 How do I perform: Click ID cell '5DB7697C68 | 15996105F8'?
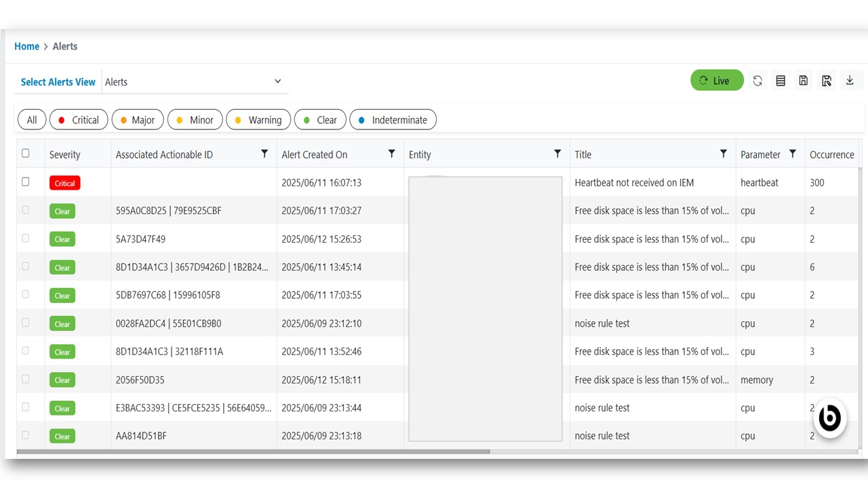(168, 296)
